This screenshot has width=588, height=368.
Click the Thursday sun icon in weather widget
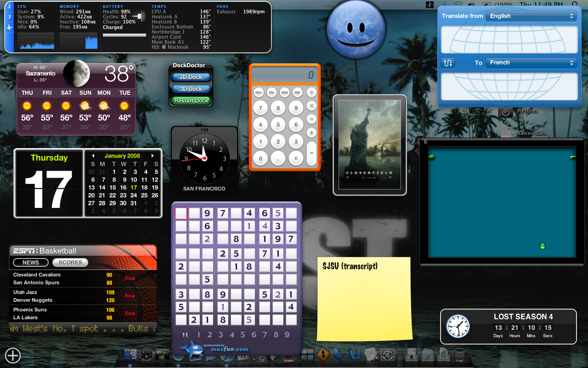(x=27, y=106)
